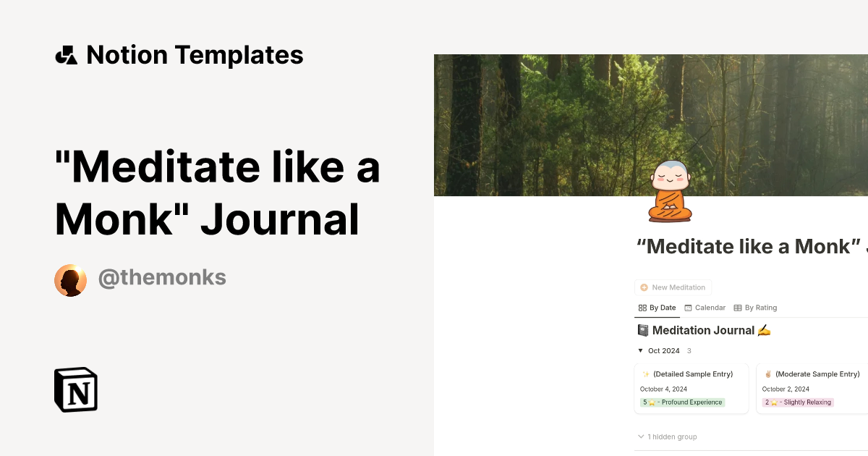Click the @themonks avatar thumbnail
The height and width of the screenshot is (456, 868).
[71, 279]
